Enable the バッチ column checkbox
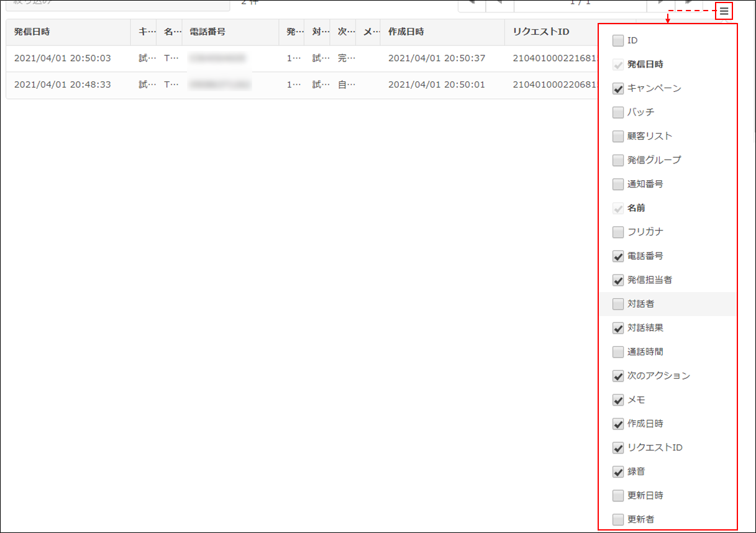Viewport: 756px width, 533px height. click(x=618, y=112)
